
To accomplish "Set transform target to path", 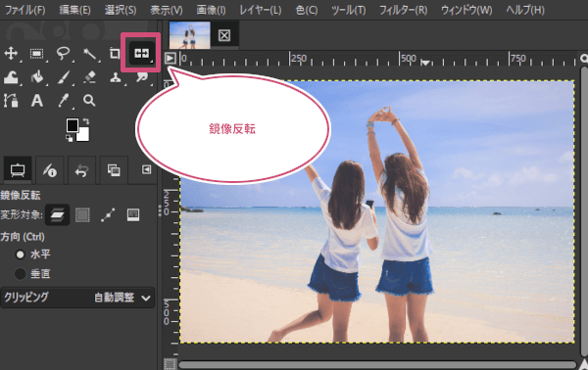I will 108,215.
